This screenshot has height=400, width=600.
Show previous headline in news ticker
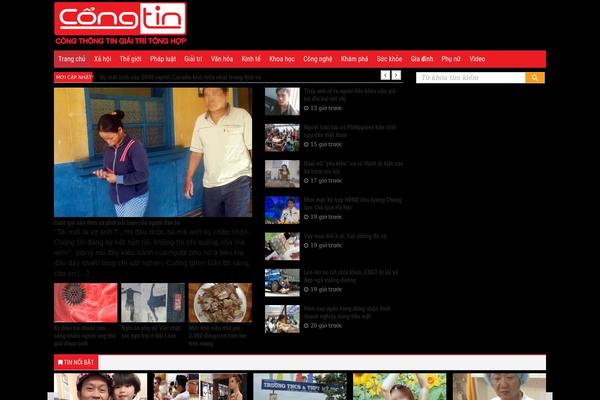(x=385, y=75)
